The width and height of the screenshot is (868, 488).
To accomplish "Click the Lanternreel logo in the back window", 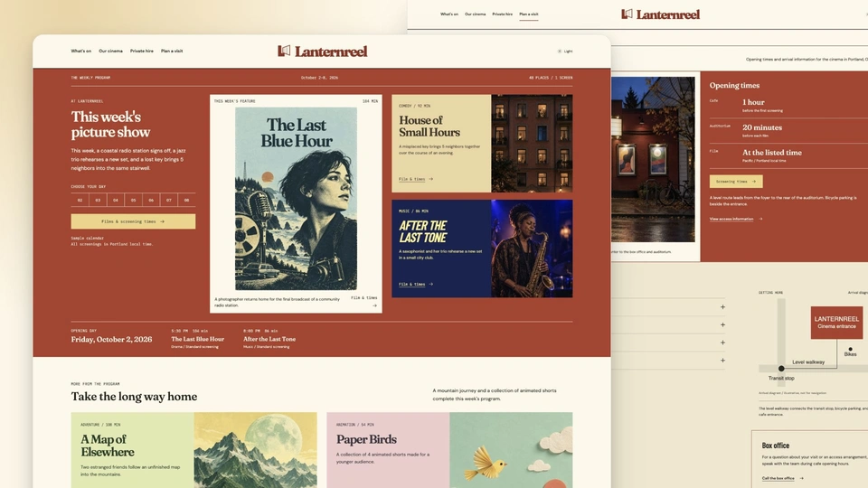I will click(660, 14).
